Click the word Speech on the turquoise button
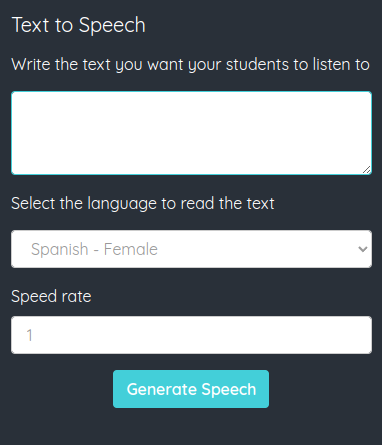 click(229, 390)
